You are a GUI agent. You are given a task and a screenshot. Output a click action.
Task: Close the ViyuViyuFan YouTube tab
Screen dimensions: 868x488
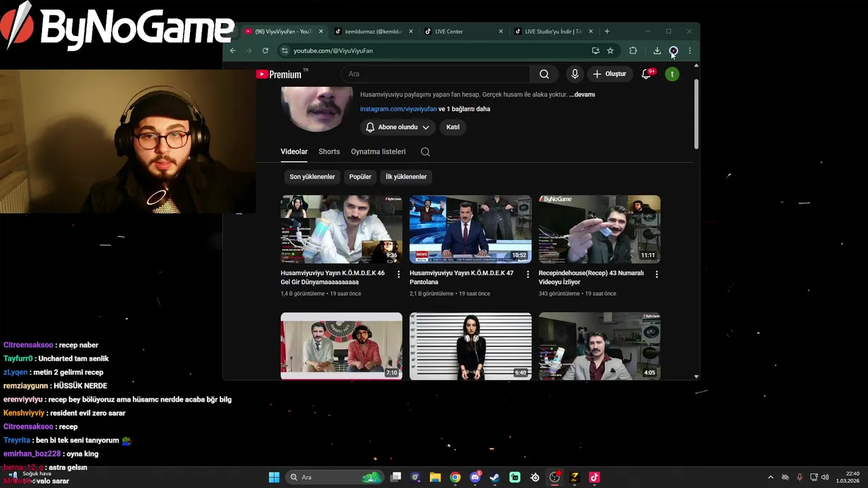[x=321, y=31]
